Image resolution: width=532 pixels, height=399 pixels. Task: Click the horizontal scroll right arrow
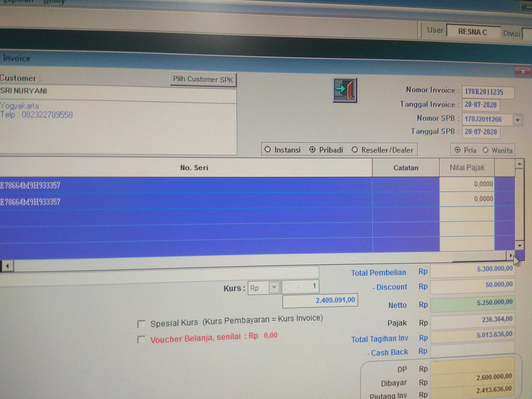click(x=510, y=256)
